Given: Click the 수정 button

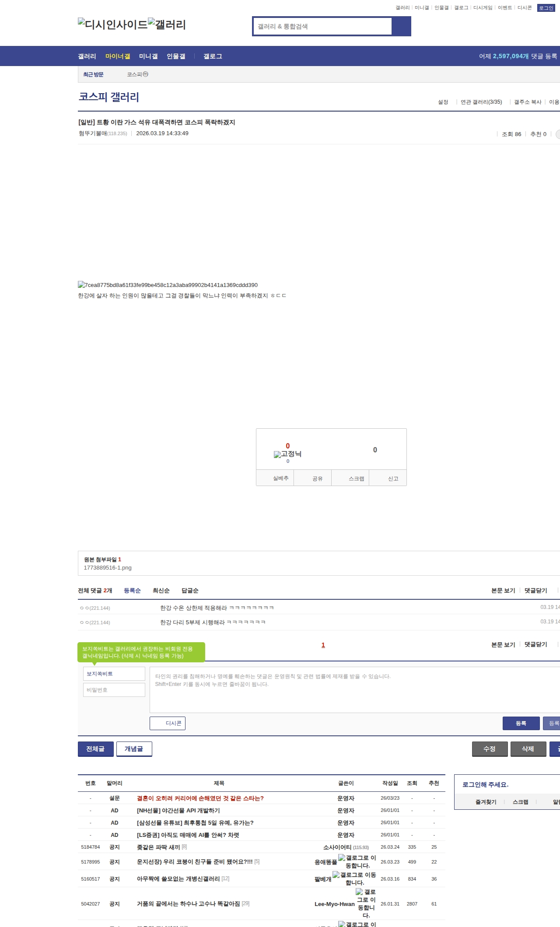Looking at the screenshot, I should 490,749.
